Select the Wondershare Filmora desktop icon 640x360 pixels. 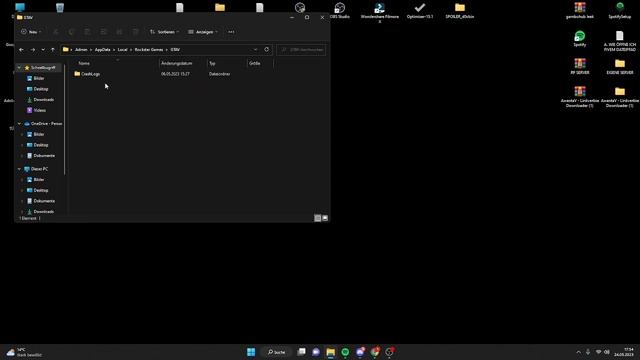point(380,12)
